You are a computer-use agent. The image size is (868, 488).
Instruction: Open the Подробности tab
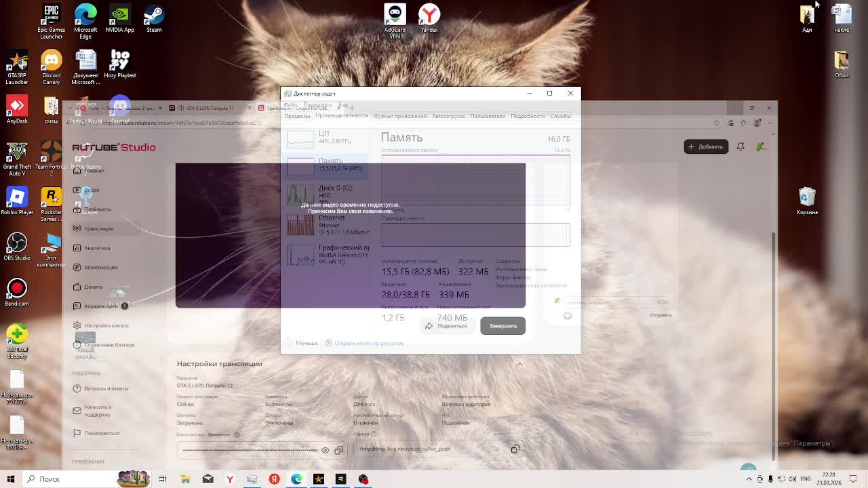point(528,116)
